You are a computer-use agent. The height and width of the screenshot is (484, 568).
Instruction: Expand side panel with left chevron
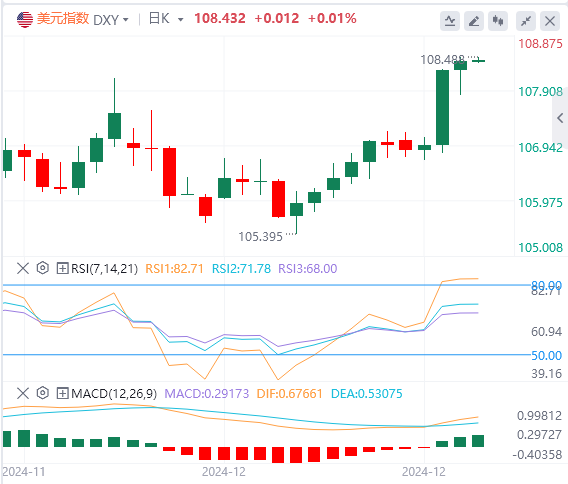click(560, 118)
